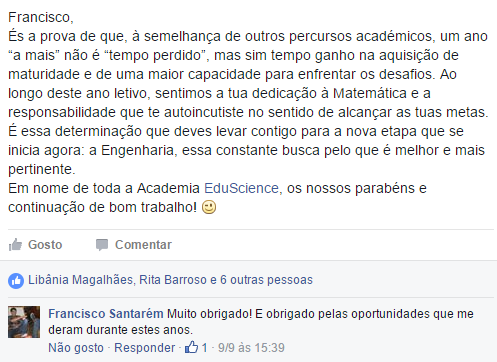Show the 6 outras pessoas who liked

pos(266,280)
